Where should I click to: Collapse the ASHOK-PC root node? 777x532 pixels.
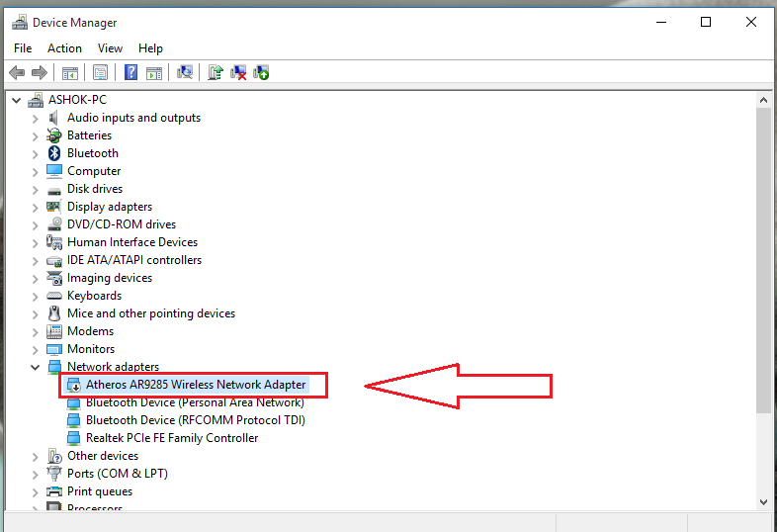click(x=18, y=100)
